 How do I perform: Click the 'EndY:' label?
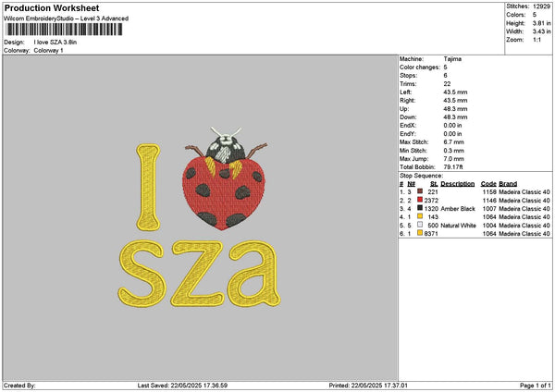pos(408,134)
